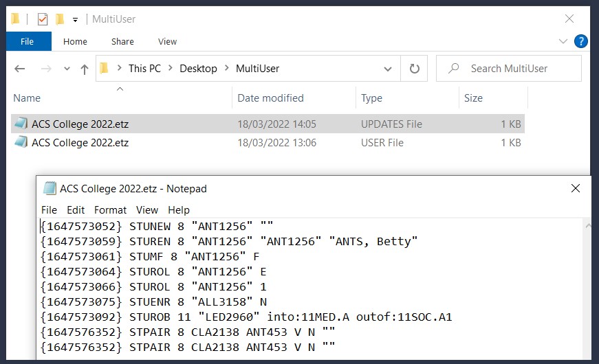Open the Format menu in Notepad
Viewport: 599px width, 364px height.
pyautogui.click(x=110, y=210)
